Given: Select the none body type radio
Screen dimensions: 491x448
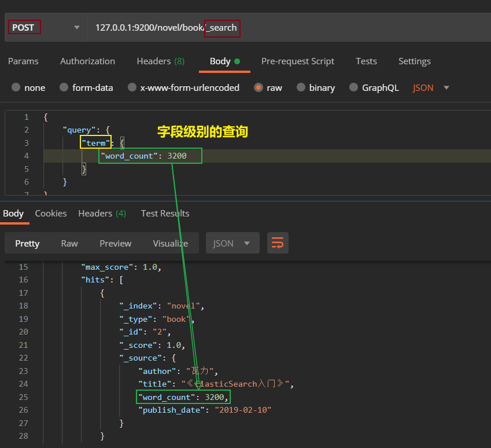Looking at the screenshot, I should 16,87.
